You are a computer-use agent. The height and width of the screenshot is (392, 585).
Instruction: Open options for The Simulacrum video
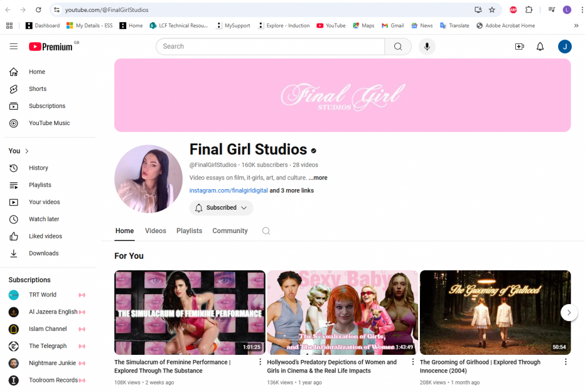(x=260, y=362)
